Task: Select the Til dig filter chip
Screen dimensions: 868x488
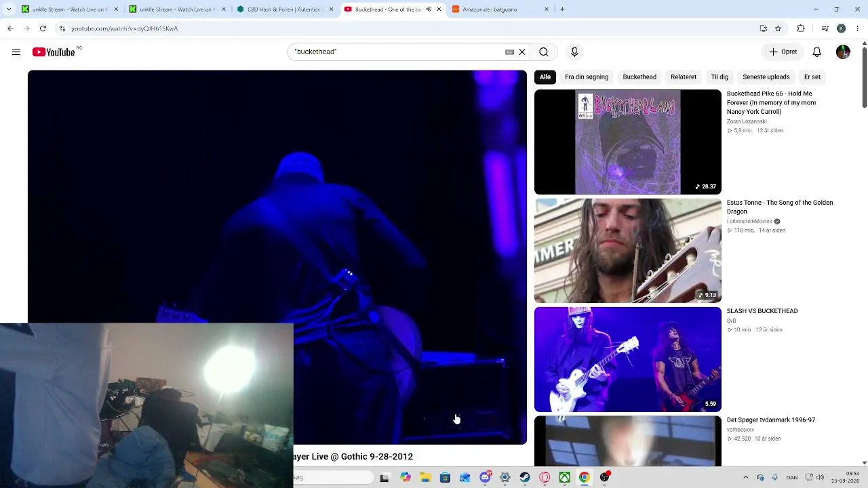Action: coord(719,77)
